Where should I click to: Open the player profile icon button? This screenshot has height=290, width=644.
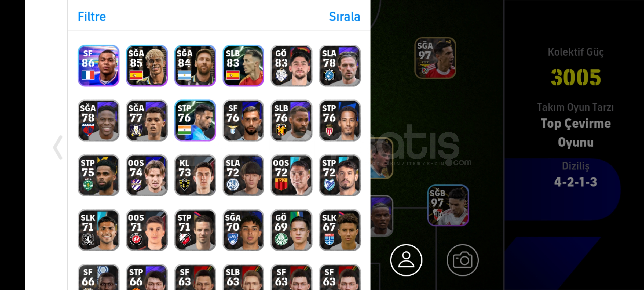click(x=406, y=260)
